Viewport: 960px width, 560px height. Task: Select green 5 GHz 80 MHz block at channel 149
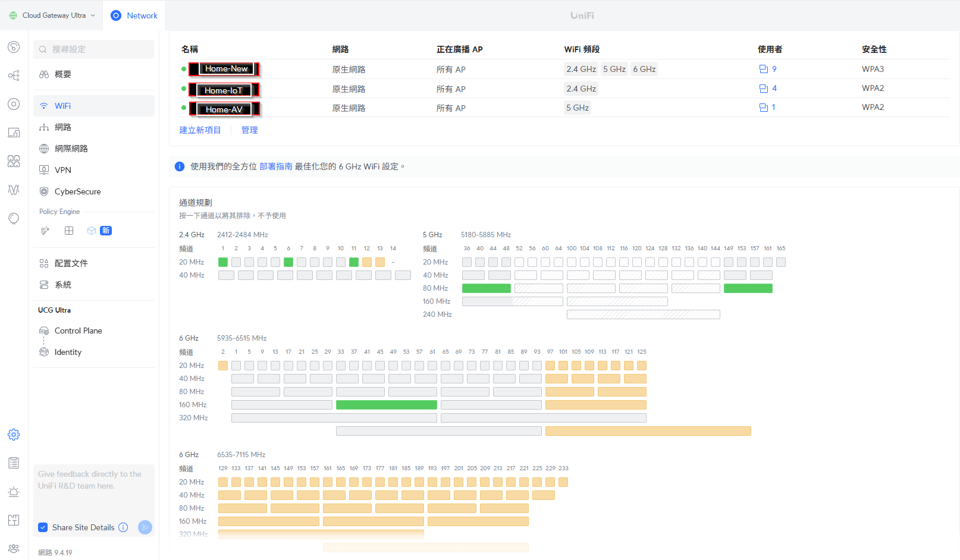click(x=748, y=288)
